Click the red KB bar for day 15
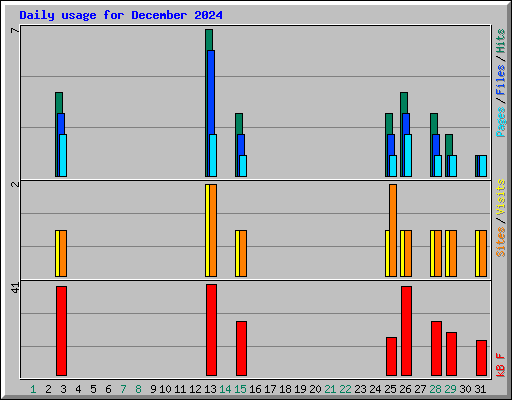The image size is (512, 400). pyautogui.click(x=241, y=349)
